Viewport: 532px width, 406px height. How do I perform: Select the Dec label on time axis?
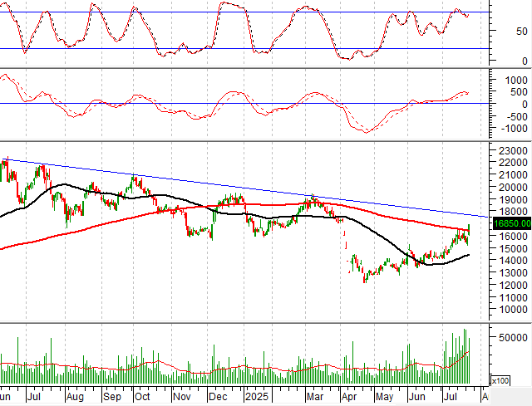click(218, 398)
